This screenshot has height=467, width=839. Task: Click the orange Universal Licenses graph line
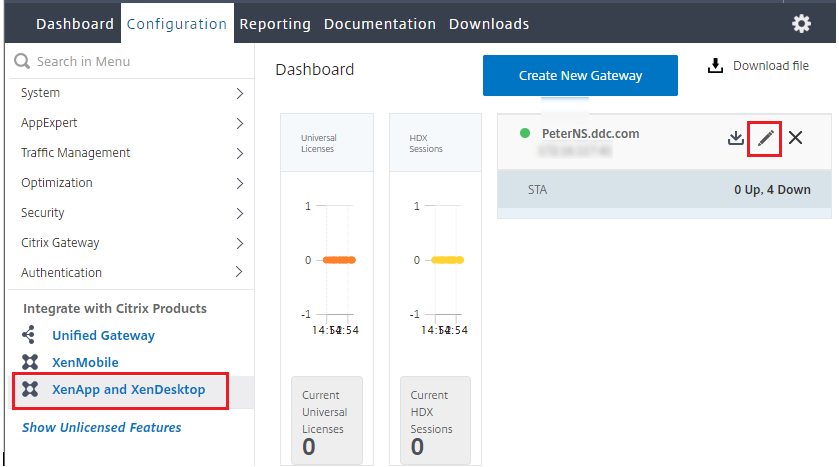(x=339, y=260)
